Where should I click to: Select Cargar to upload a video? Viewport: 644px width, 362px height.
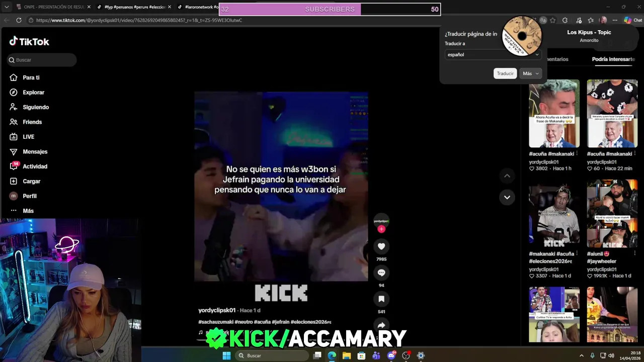click(x=25, y=181)
